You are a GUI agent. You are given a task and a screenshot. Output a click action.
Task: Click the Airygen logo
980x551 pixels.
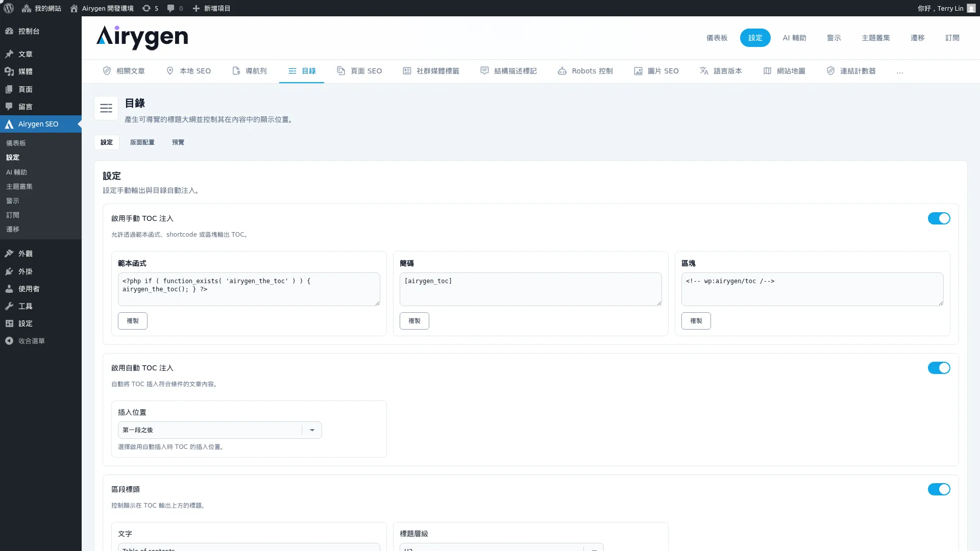click(142, 37)
